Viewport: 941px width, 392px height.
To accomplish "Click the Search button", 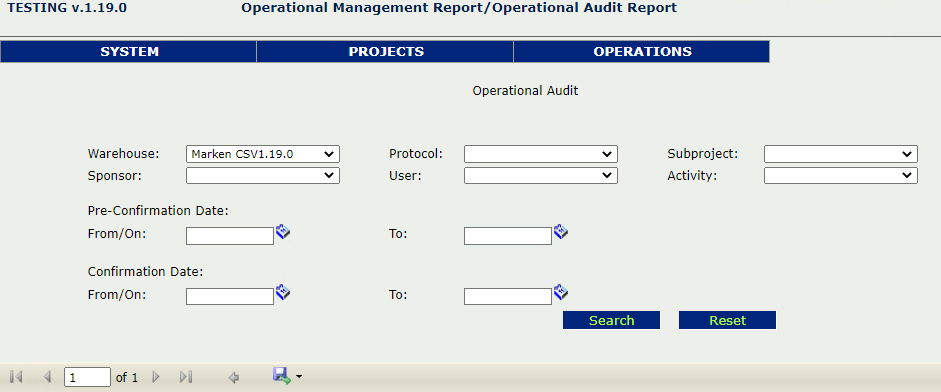I will coord(612,320).
